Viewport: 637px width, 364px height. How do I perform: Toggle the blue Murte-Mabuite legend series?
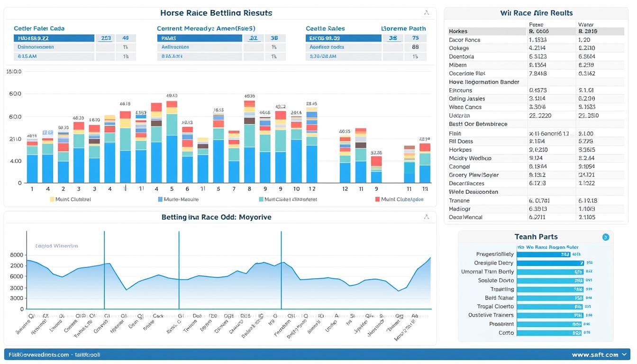pyautogui.click(x=160, y=200)
